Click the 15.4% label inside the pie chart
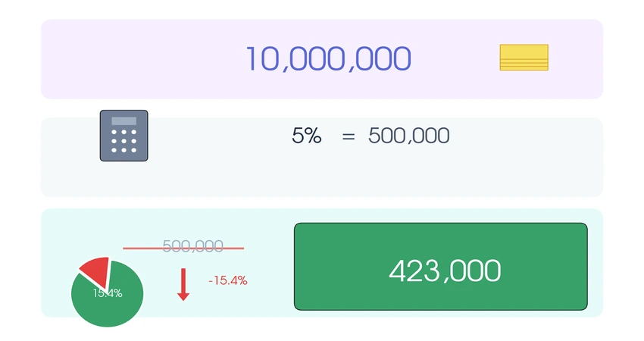The height and width of the screenshot is (341, 644). tap(108, 293)
